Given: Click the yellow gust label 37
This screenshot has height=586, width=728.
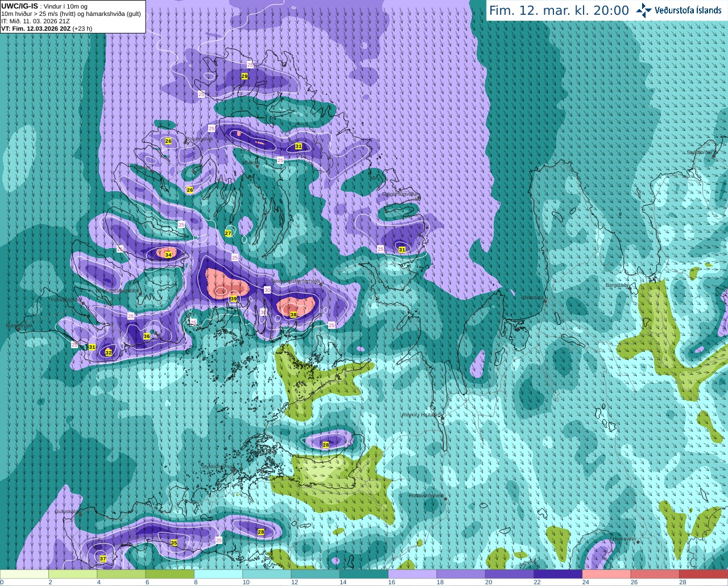Looking at the screenshot, I should pyautogui.click(x=103, y=559).
